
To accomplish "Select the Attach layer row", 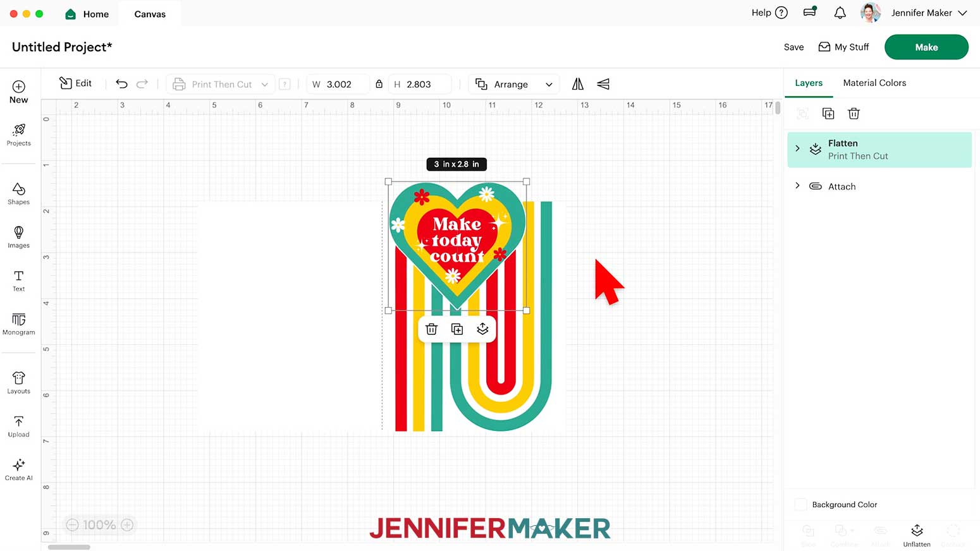I will point(879,186).
